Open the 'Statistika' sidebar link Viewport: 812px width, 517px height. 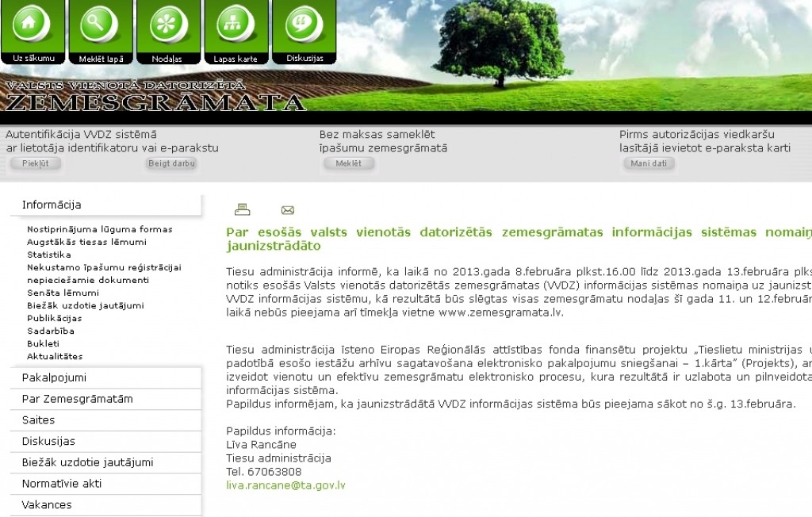[49, 255]
